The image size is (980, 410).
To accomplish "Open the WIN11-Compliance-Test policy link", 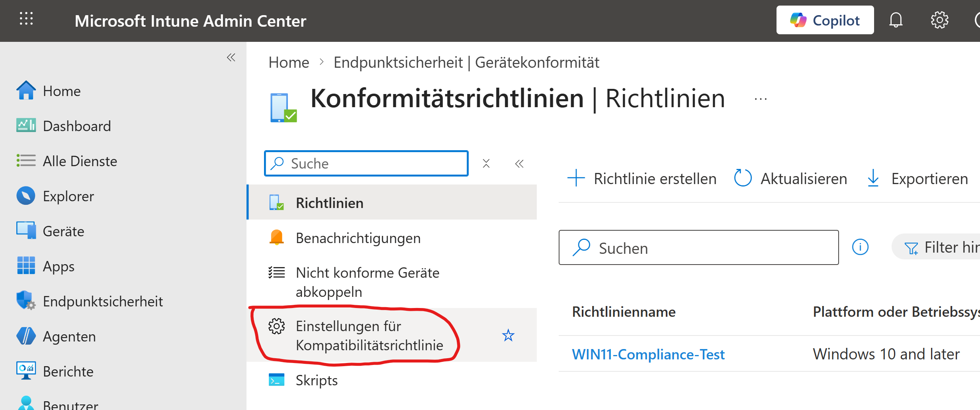I will [648, 354].
